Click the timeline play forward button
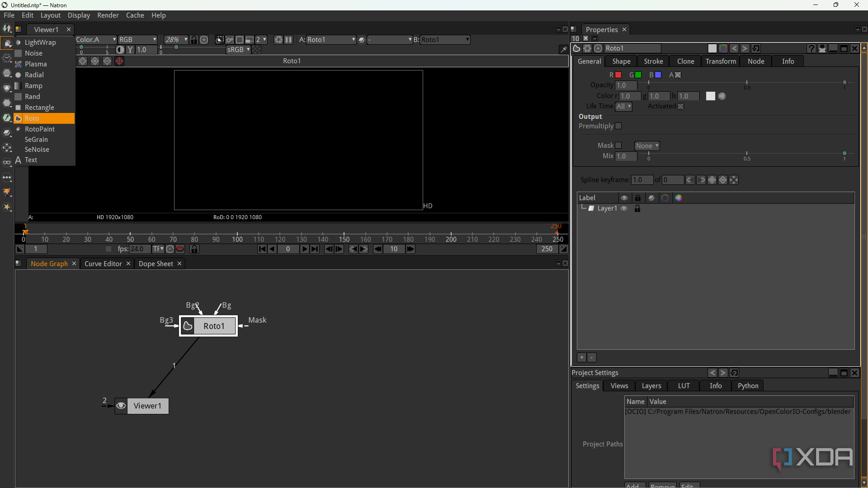Screen dimensions: 868x488 304,249
